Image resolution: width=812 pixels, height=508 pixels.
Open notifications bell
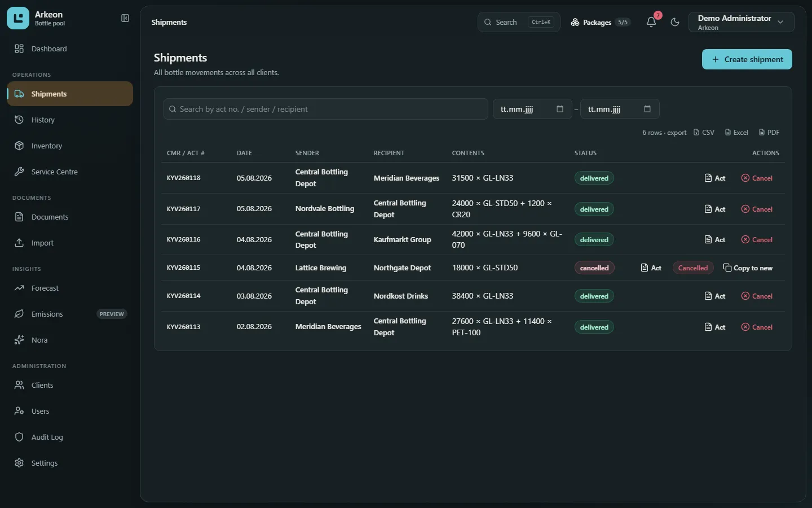click(x=651, y=22)
